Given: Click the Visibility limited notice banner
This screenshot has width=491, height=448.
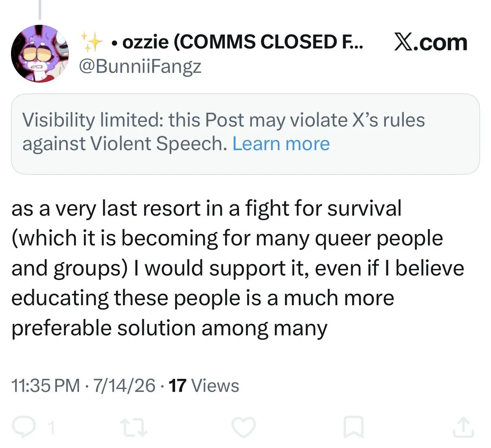Looking at the screenshot, I should point(245,134).
